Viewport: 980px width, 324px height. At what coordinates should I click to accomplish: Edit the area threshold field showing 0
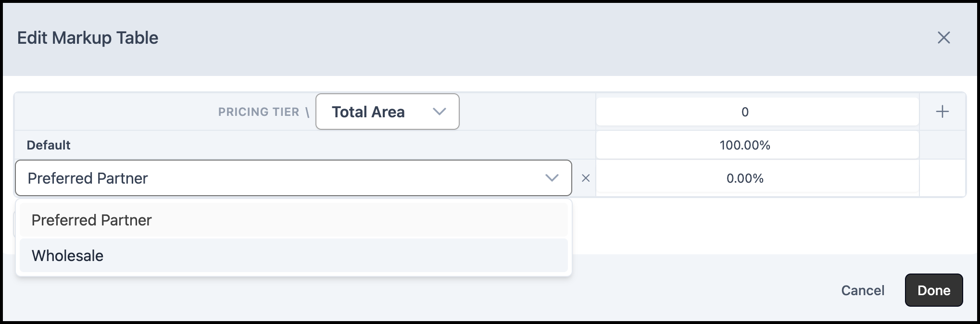coord(757,112)
